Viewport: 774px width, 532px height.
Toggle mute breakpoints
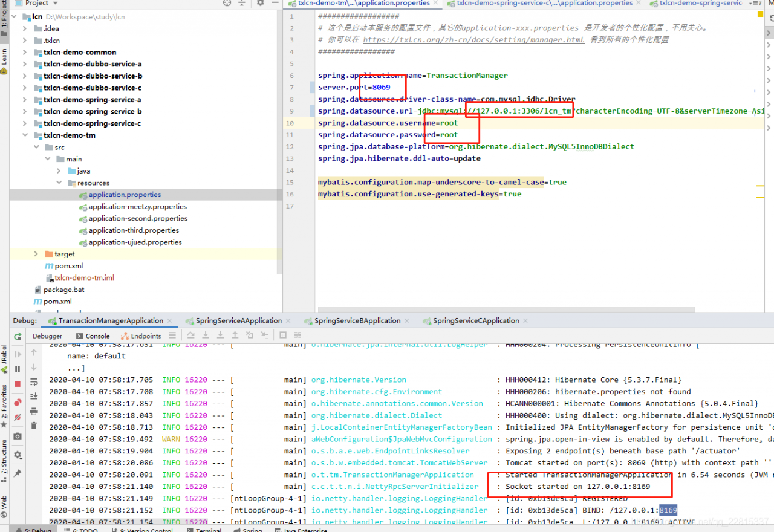(x=18, y=417)
